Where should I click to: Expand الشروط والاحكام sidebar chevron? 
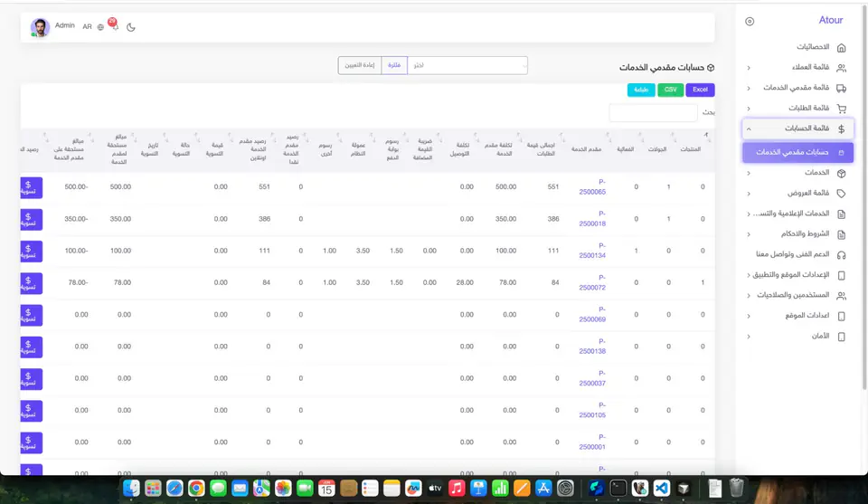pos(749,234)
